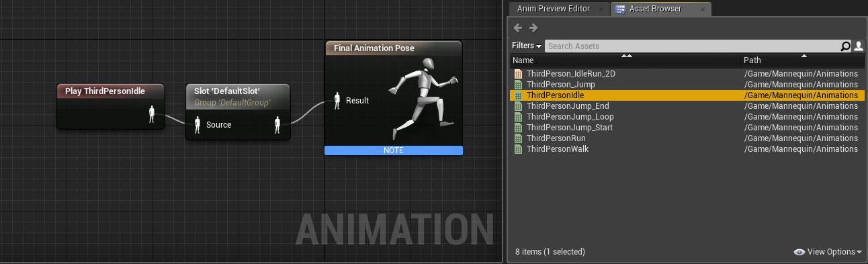Screen dimensions: 868x264
Task: Select the Play ThirdPersonIdle node title
Action: click(x=105, y=91)
